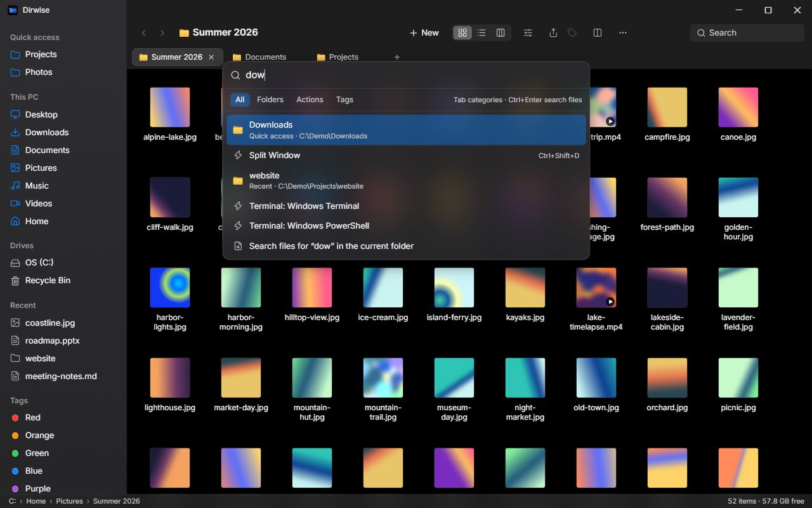Open the website folder result

(x=406, y=180)
